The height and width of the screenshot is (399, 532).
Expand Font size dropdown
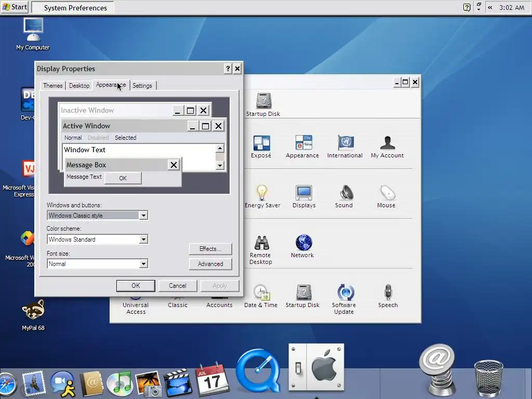[143, 263]
